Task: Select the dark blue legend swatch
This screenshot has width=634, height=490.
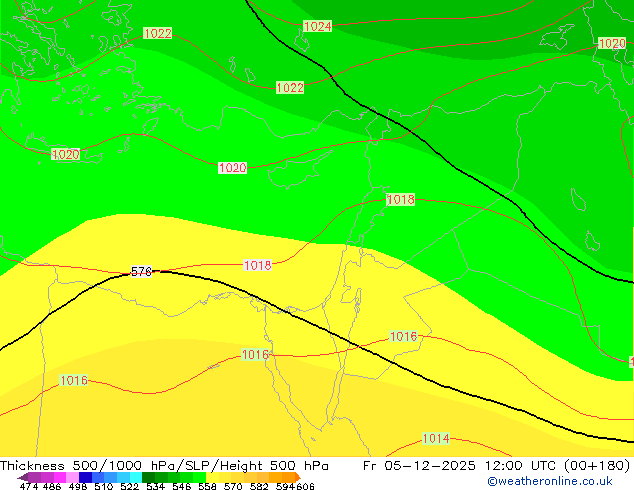Action: click(x=85, y=477)
